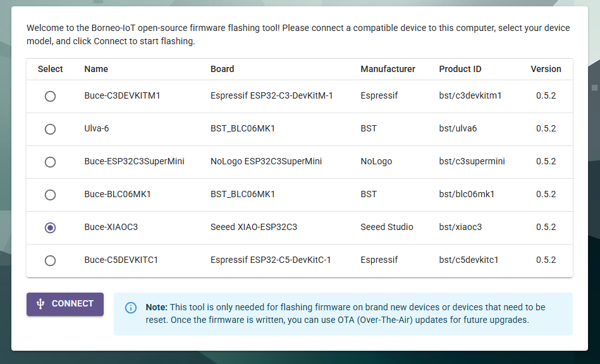The image size is (600, 364).
Task: Click the Board column header
Action: point(222,69)
